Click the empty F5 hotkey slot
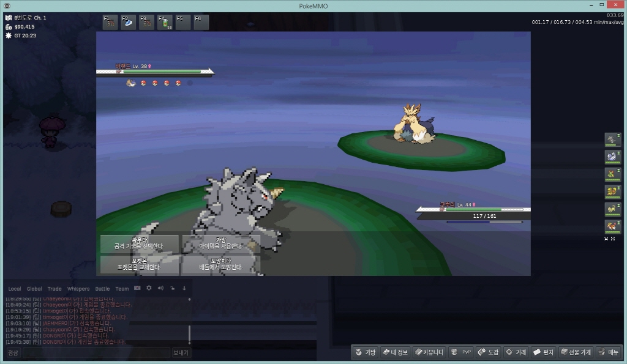Image resolution: width=627 pixels, height=364 pixels. pos(183,23)
